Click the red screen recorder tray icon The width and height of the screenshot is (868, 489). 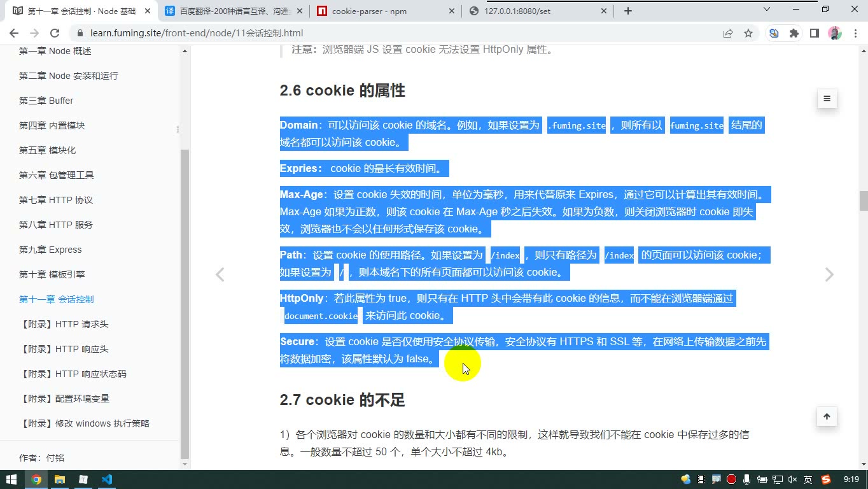732,479
